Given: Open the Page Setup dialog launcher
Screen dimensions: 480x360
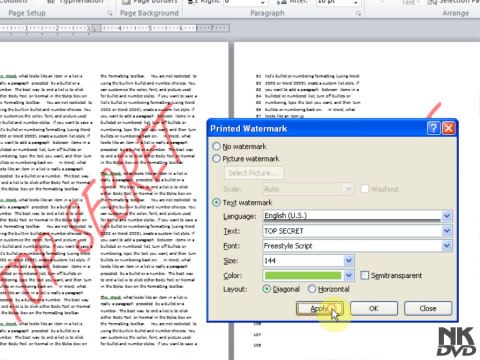Looking at the screenshot, I should 110,14.
